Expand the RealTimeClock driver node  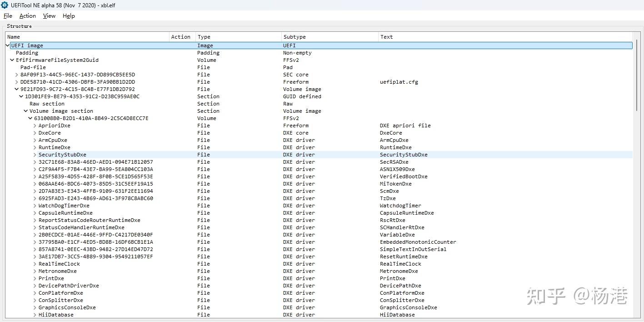coord(35,264)
